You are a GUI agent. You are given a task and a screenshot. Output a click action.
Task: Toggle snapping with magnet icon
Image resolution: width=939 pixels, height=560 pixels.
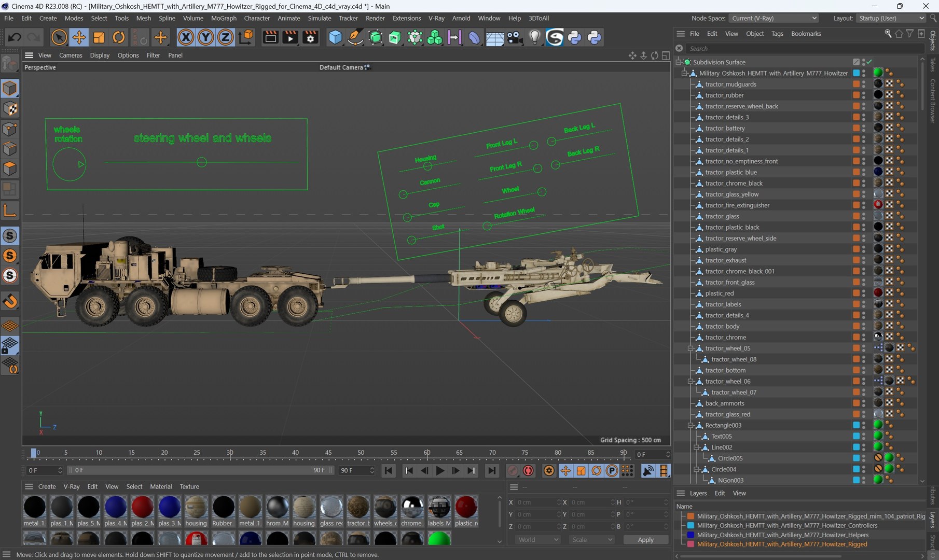click(10, 301)
